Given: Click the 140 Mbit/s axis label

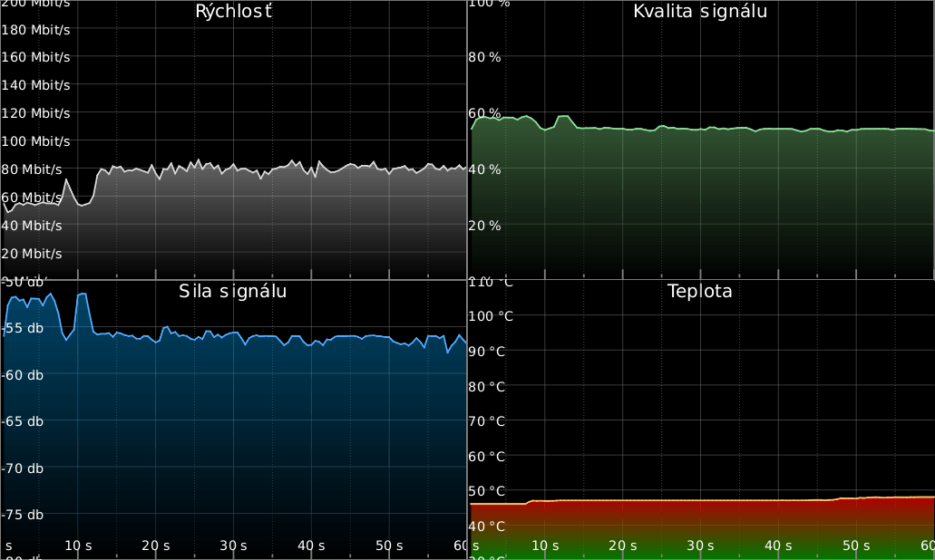Looking at the screenshot, I should (x=35, y=85).
